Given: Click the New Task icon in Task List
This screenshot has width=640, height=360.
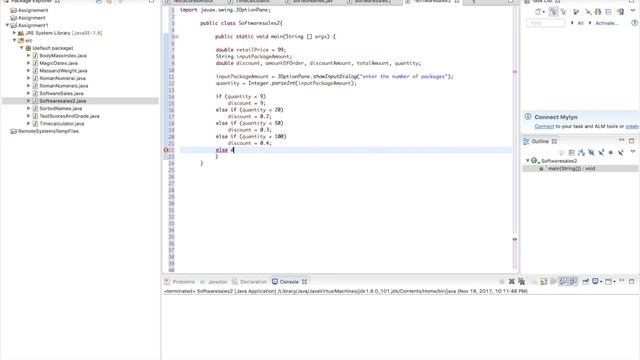Looking at the screenshot, I should point(538,12).
